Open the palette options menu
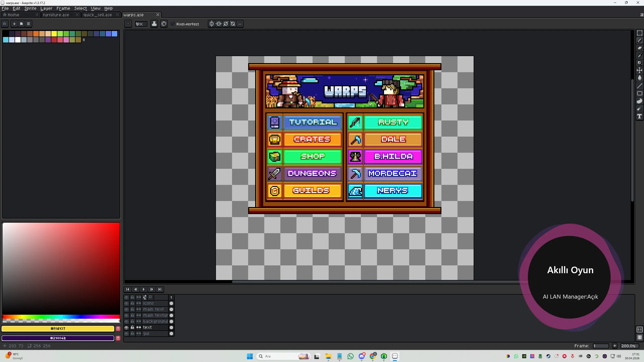 click(x=28, y=24)
